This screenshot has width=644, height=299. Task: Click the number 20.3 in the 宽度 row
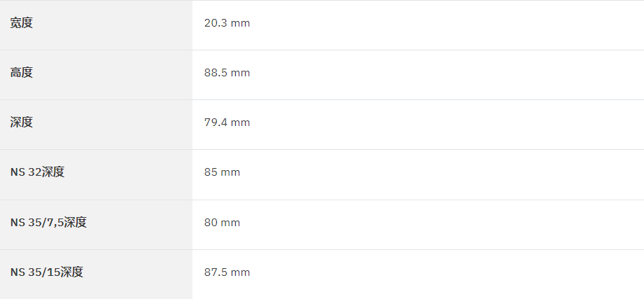tap(216, 23)
